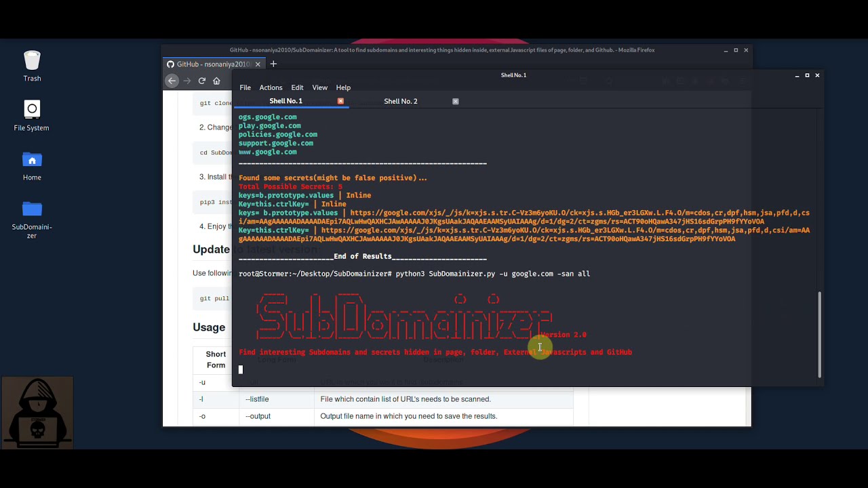Click 'Total Possible Secrets: 5' line
This screenshot has width=868, height=488.
(x=290, y=186)
